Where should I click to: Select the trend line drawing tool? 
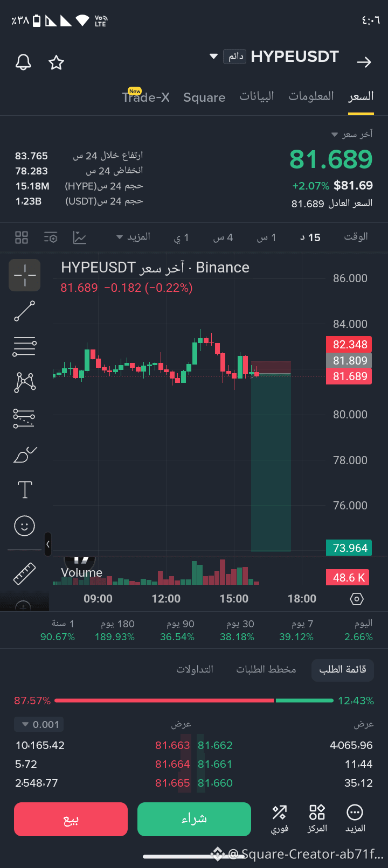[x=25, y=311]
